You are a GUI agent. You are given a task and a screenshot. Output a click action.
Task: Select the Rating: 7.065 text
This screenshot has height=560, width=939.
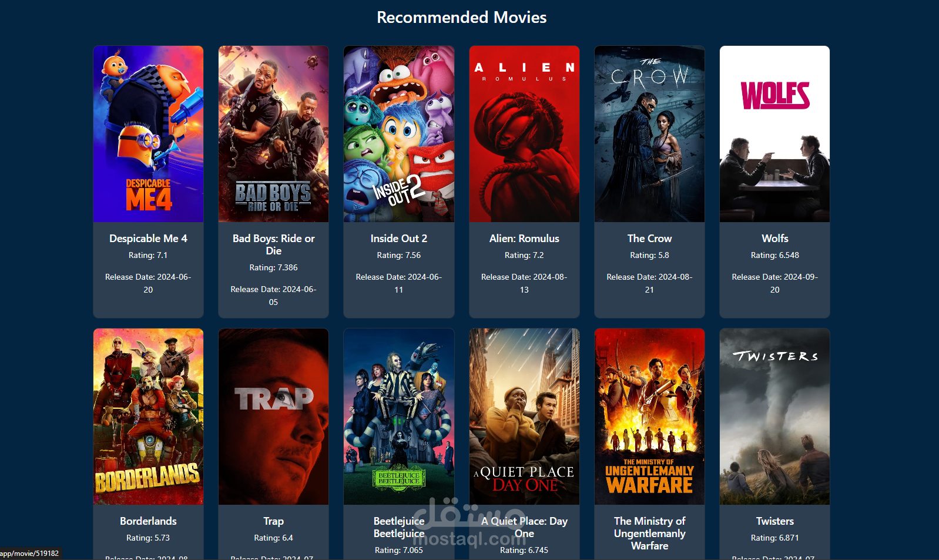(399, 550)
